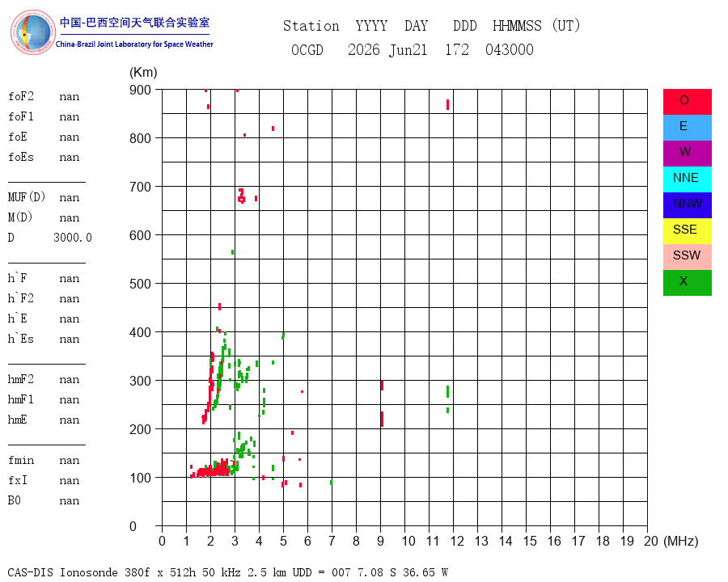Select the yellow SSE legend swatch

[x=687, y=231]
